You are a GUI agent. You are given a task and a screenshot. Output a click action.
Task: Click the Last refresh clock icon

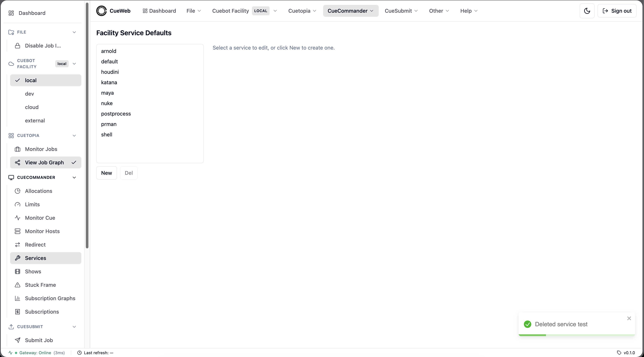[x=79, y=353]
